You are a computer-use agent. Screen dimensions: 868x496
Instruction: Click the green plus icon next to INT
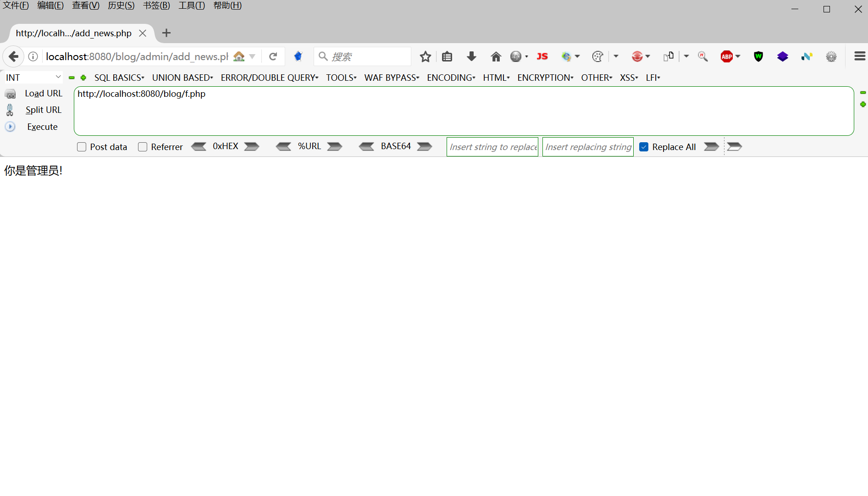(83, 78)
